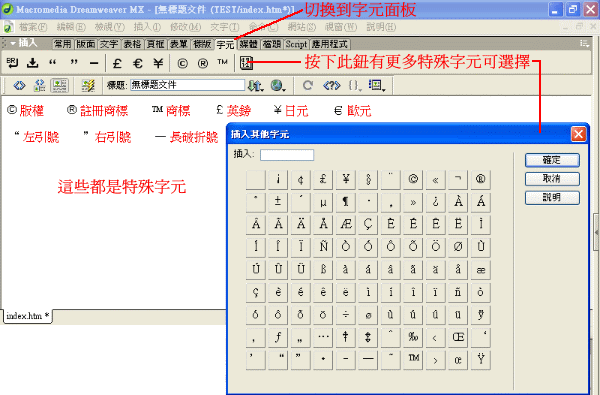Pick the ¶ paragraph character in grid
600x395 pixels.
(x=346, y=202)
